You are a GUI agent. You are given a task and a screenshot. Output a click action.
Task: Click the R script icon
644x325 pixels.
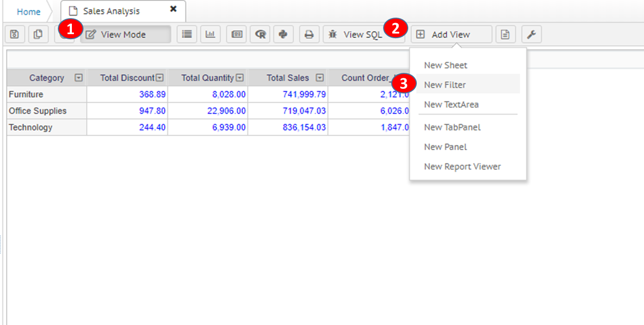(x=260, y=34)
